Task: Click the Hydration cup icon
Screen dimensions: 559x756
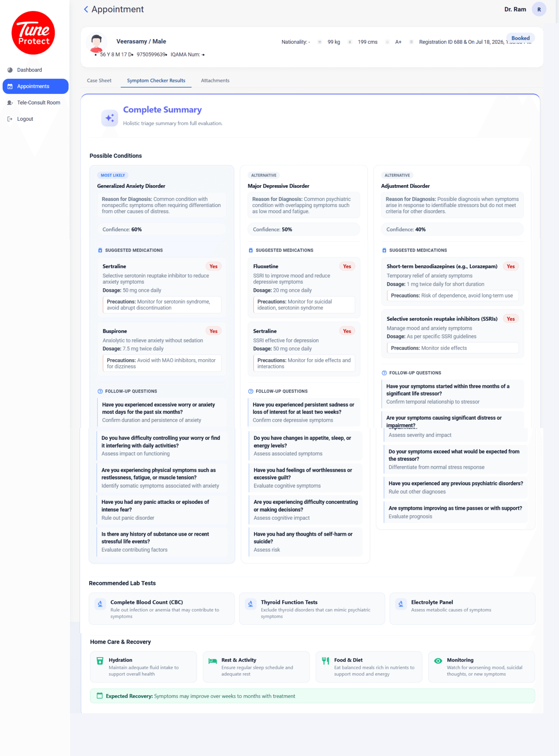Action: coord(100,661)
